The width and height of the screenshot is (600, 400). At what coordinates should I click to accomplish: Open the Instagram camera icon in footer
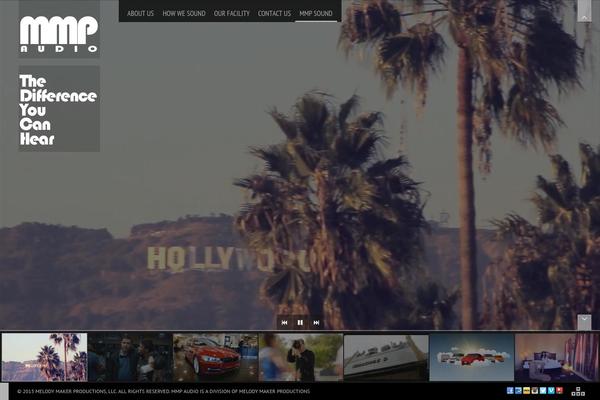coord(535,390)
